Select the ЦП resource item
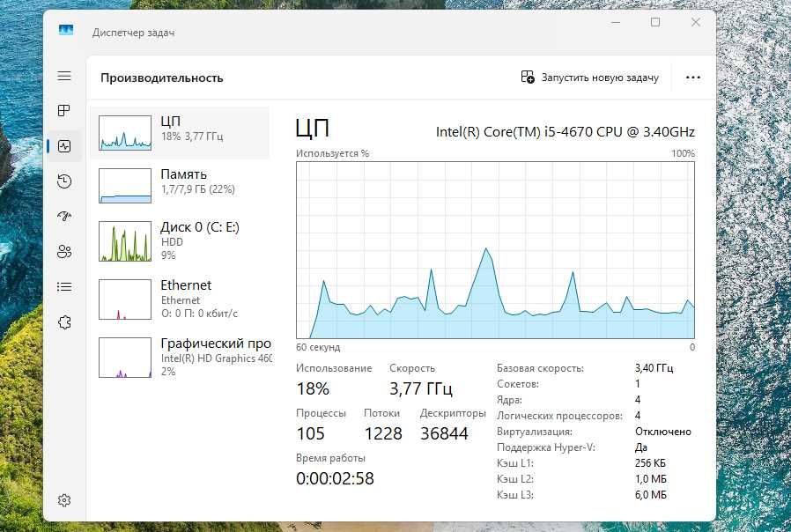This screenshot has height=532, width=791. pyautogui.click(x=180, y=133)
